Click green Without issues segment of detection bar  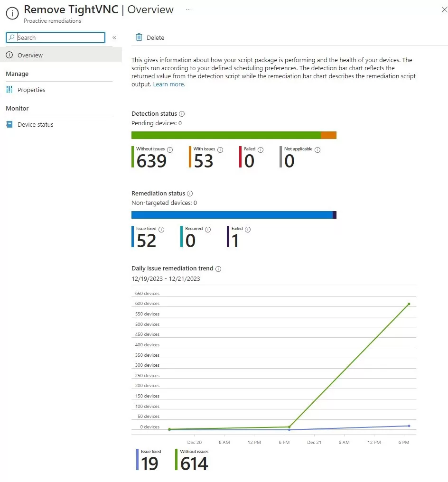click(226, 135)
